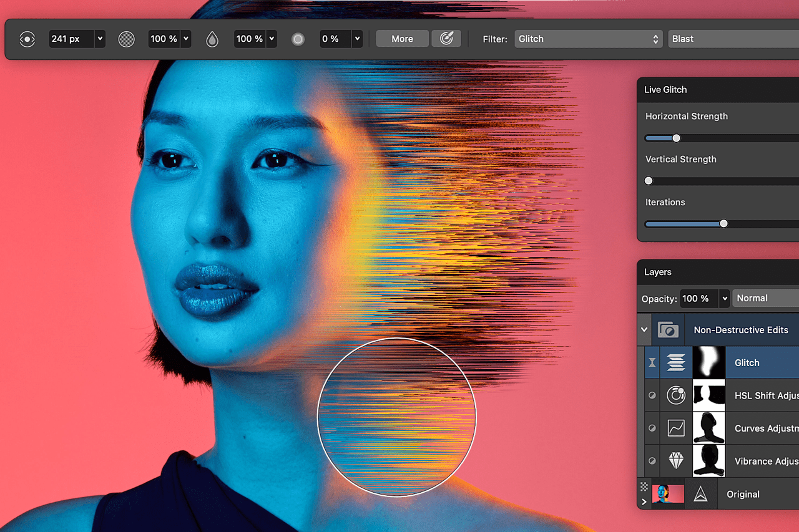
Task: Click the brush width icon in the toolbar
Action: click(x=27, y=39)
